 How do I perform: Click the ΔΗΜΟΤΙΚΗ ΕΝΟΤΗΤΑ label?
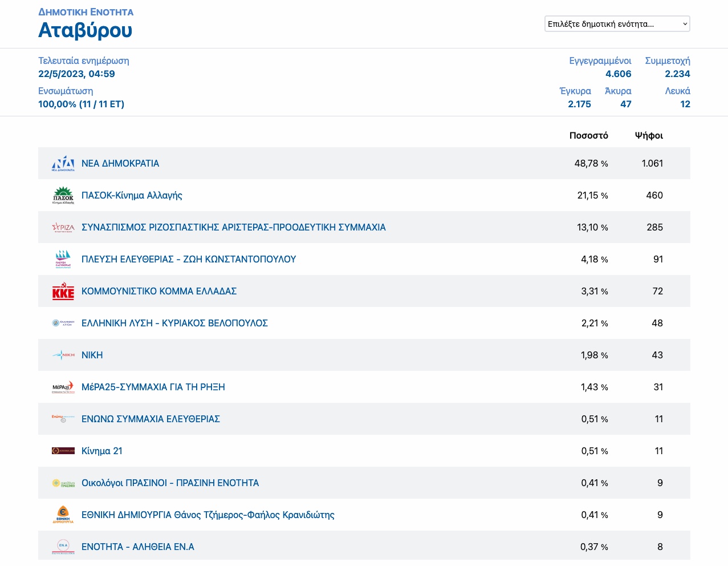pyautogui.click(x=86, y=12)
